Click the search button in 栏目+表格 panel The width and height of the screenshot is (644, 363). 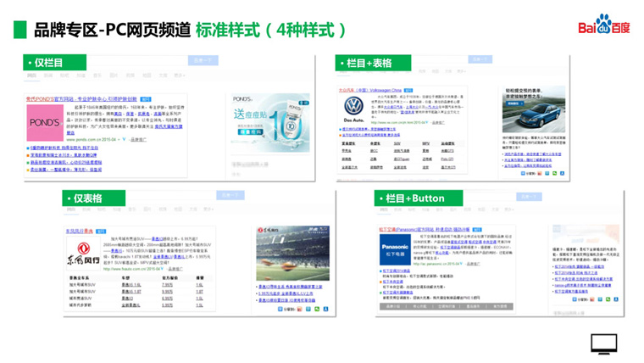[x=480, y=59]
